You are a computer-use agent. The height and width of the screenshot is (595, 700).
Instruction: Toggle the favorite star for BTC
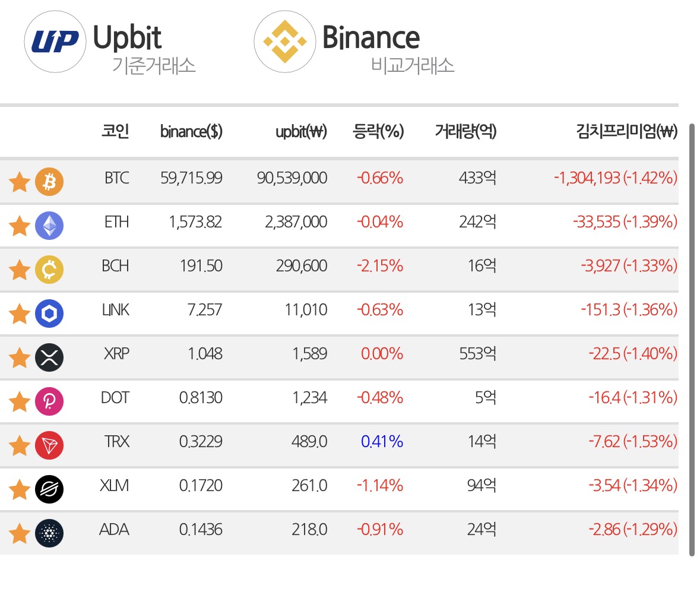20,182
